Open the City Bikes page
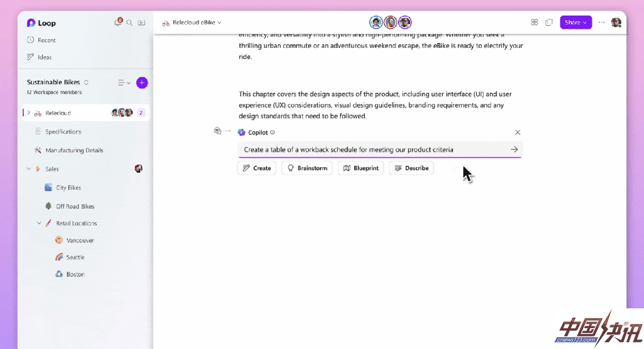644x349 pixels. pos(68,188)
